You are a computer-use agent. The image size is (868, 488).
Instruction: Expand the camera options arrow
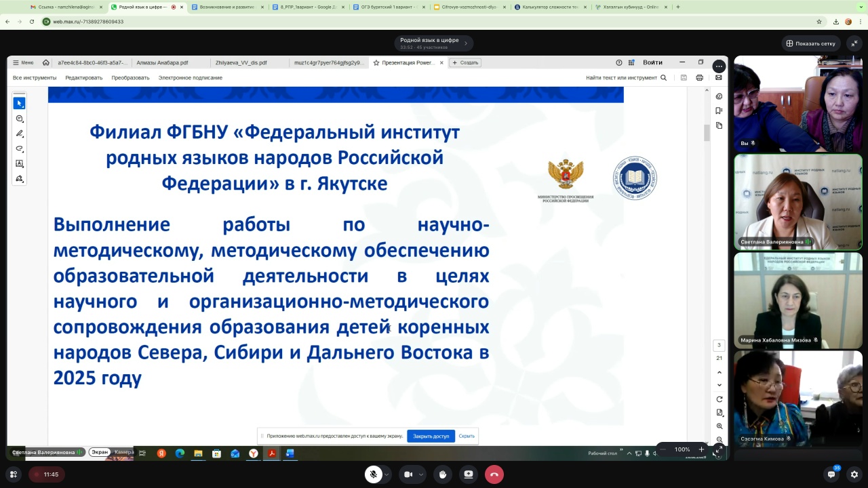(421, 474)
